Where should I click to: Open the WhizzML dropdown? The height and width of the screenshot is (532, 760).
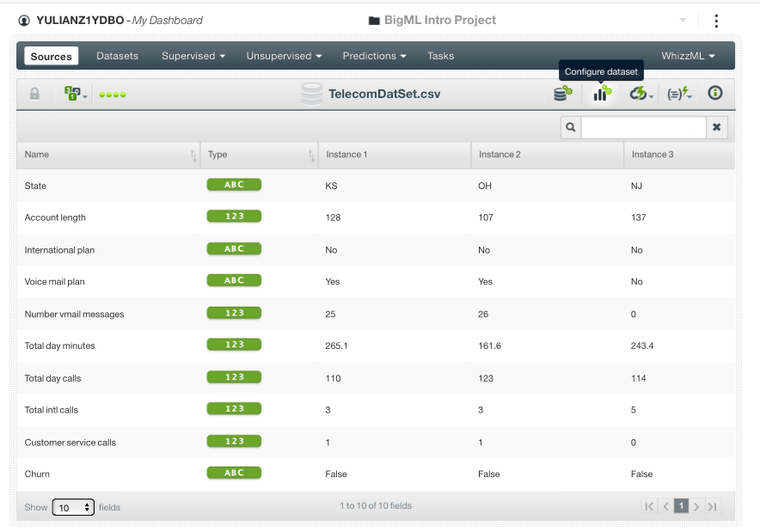point(688,55)
